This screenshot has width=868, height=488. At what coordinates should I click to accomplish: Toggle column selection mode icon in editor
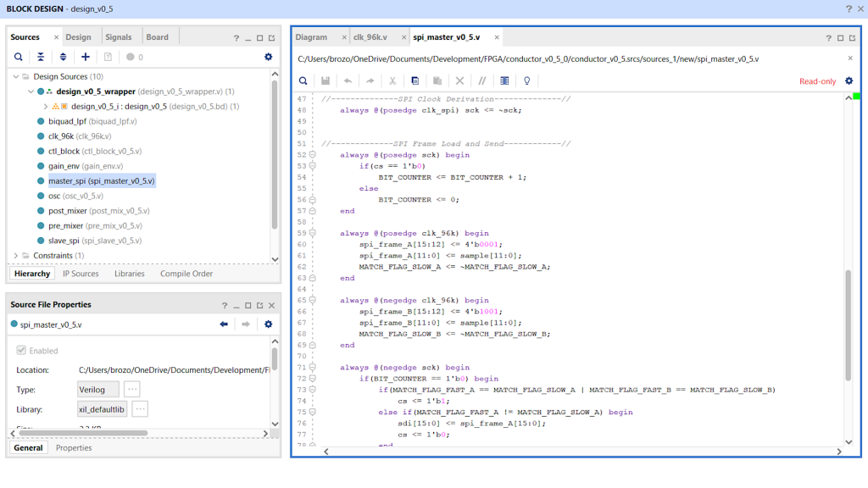[504, 81]
